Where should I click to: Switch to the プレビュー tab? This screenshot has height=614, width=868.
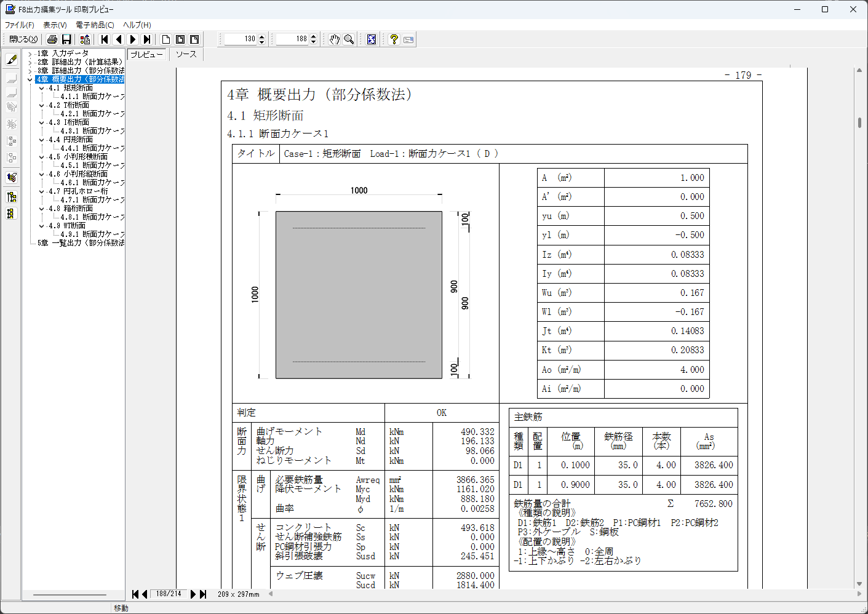tap(147, 55)
